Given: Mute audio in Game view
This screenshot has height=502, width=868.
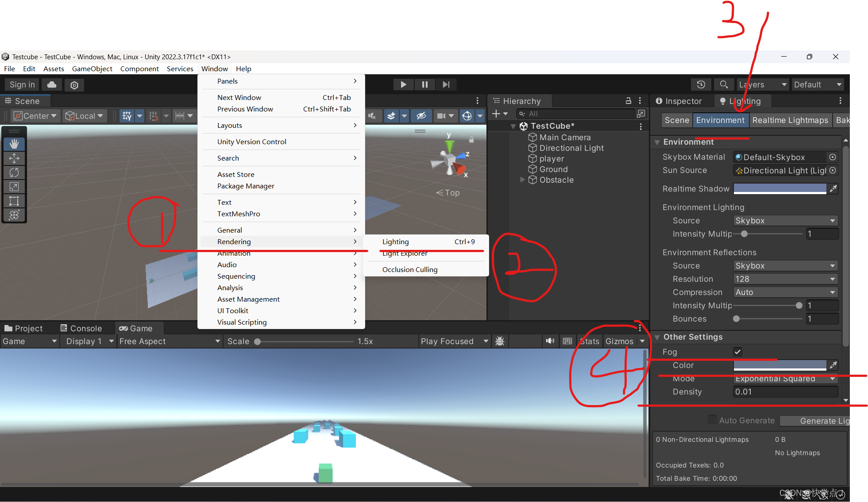Looking at the screenshot, I should 550,341.
